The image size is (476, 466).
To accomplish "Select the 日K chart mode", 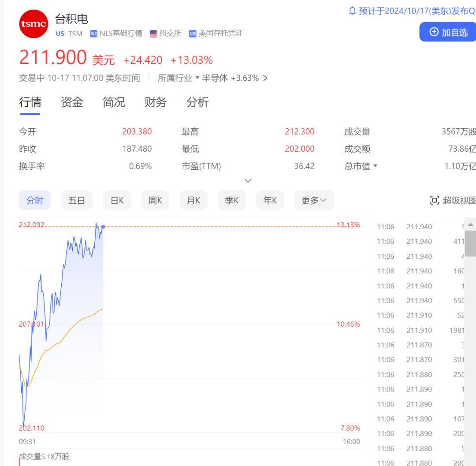I will click(x=117, y=200).
